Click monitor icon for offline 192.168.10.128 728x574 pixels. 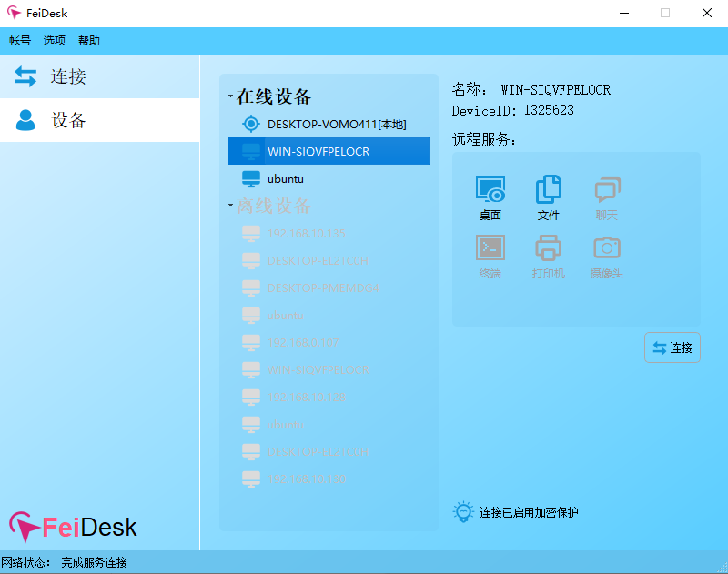(x=251, y=398)
